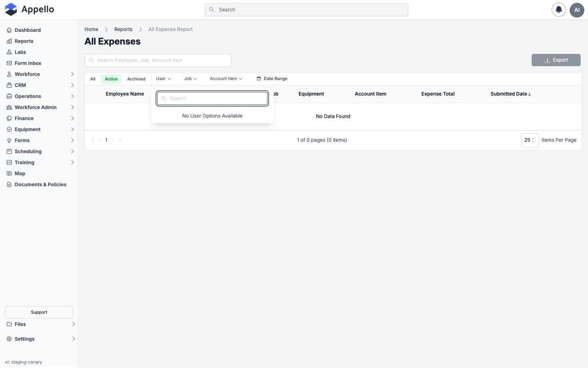Click the Support button

pos(39,312)
